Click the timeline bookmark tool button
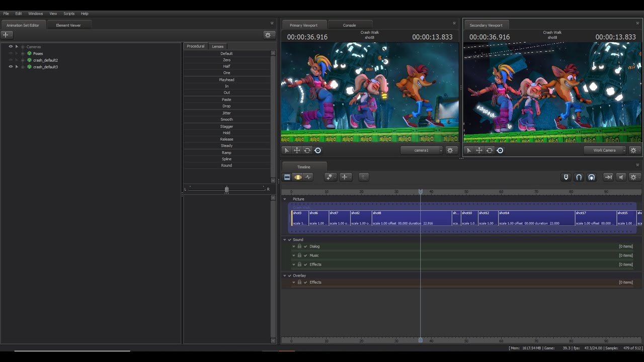The width and height of the screenshot is (644, 362). pos(566,177)
